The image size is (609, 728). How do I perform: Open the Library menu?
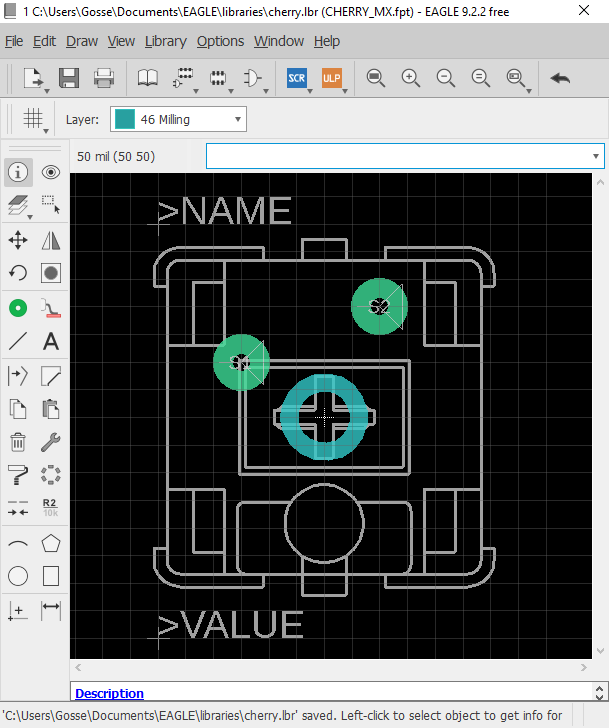[165, 41]
